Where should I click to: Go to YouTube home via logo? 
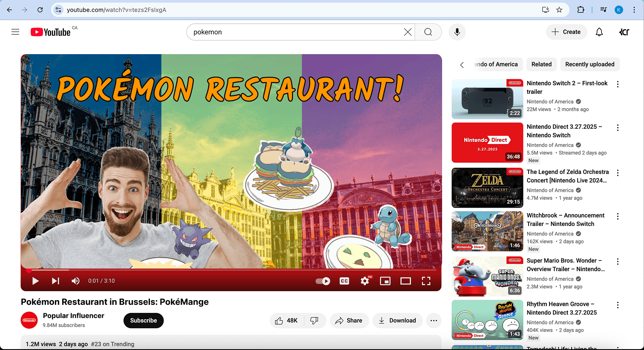point(51,32)
